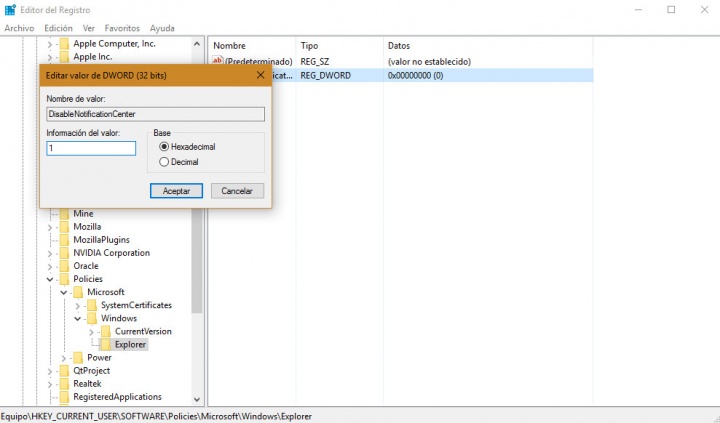
Task: Select the NVIDIA Corporation key label
Action: tap(112, 253)
